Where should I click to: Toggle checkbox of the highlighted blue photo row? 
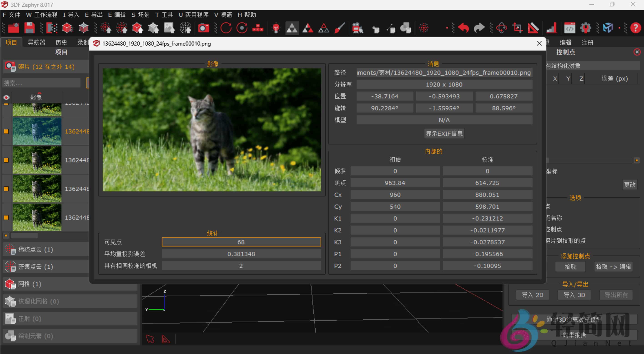pyautogui.click(x=6, y=131)
